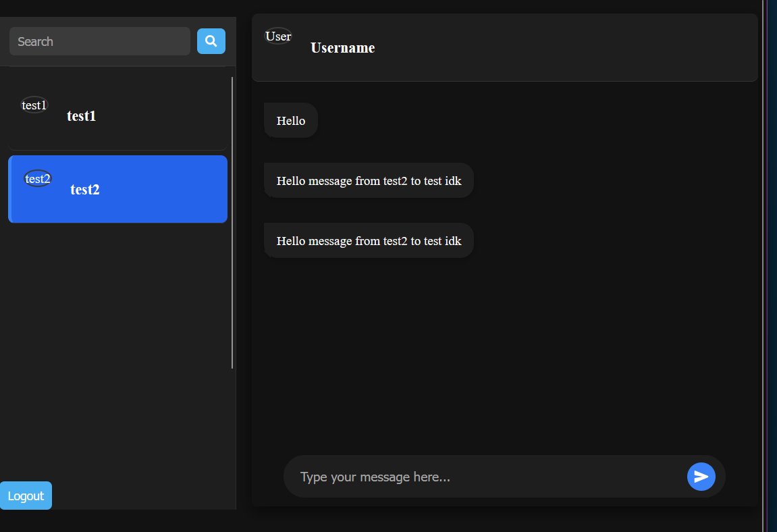
Task: Click the first 'Hello message from test2' bubble
Action: coord(369,180)
